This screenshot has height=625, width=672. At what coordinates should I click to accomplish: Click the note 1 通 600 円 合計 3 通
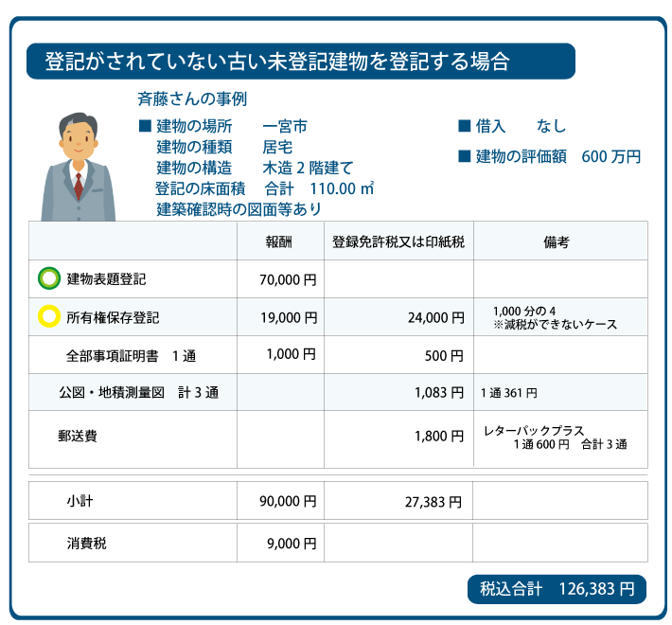pos(571,444)
